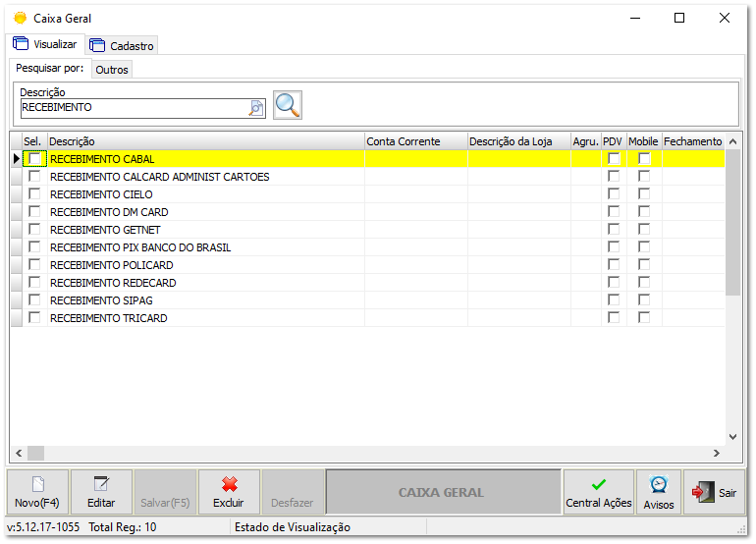The image size is (756, 544).
Task: Click the PDV column header
Action: (614, 141)
